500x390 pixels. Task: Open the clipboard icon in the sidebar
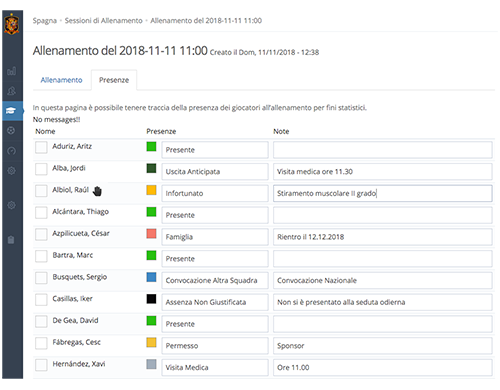(x=11, y=240)
